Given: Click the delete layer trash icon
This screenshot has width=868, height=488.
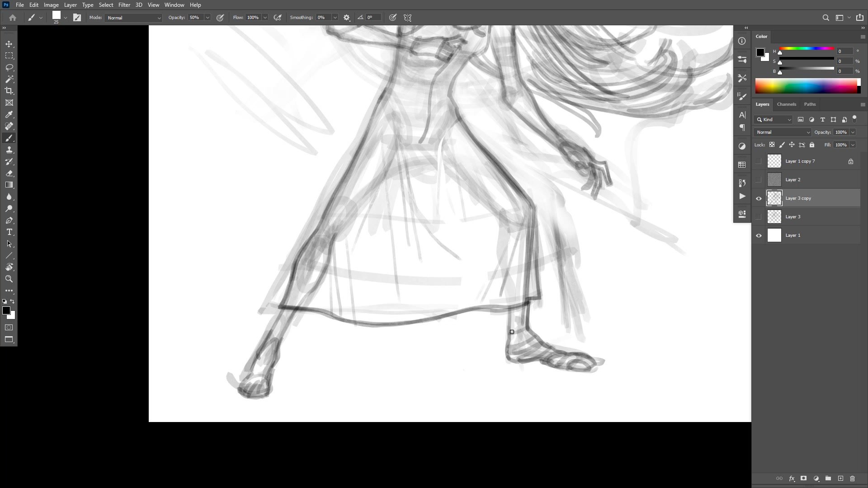Looking at the screenshot, I should 852,478.
